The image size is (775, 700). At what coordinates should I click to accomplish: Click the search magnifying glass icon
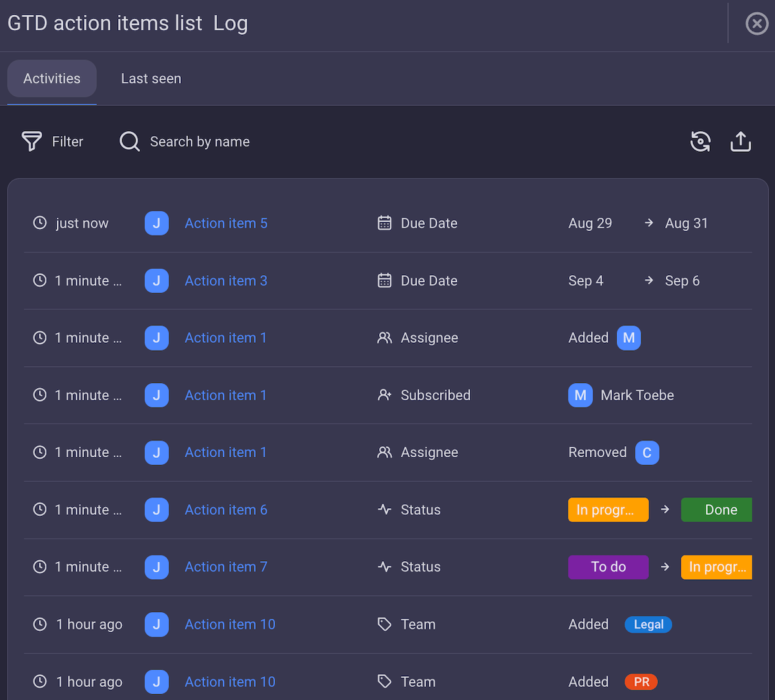click(x=129, y=141)
